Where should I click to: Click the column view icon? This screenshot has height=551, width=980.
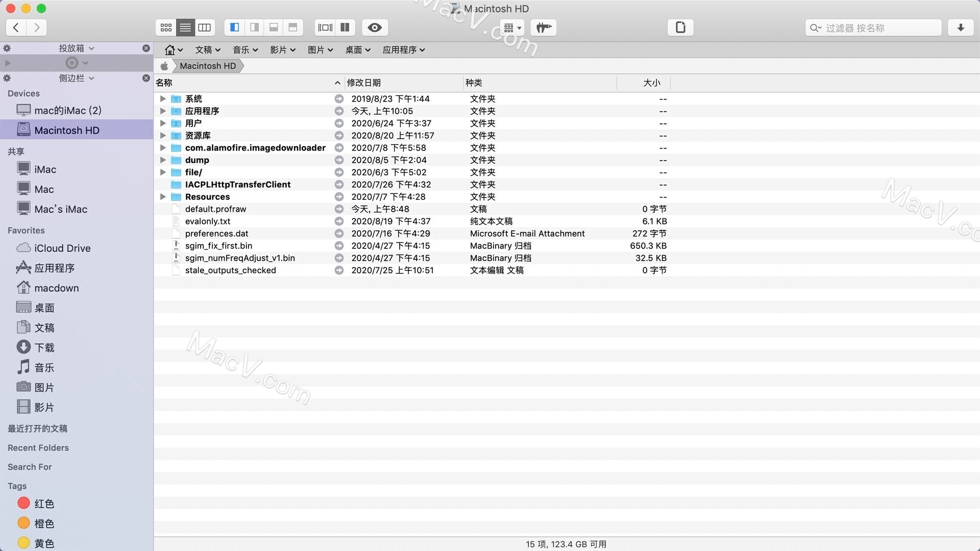click(x=205, y=28)
